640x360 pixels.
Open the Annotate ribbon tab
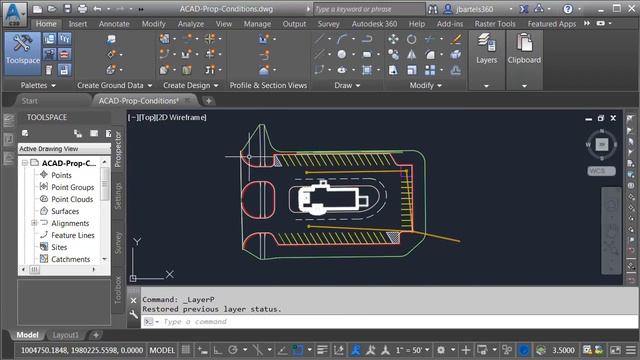click(x=114, y=24)
